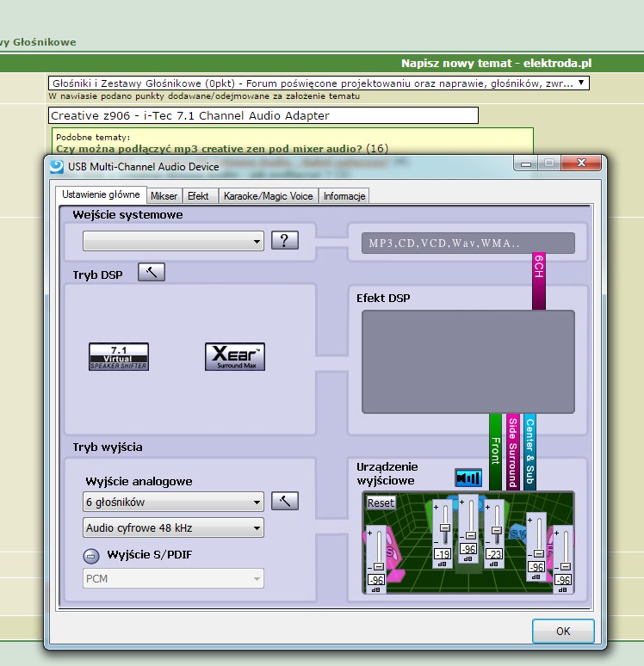
Task: Switch to the Ustawienie główne tab
Action: tap(102, 194)
